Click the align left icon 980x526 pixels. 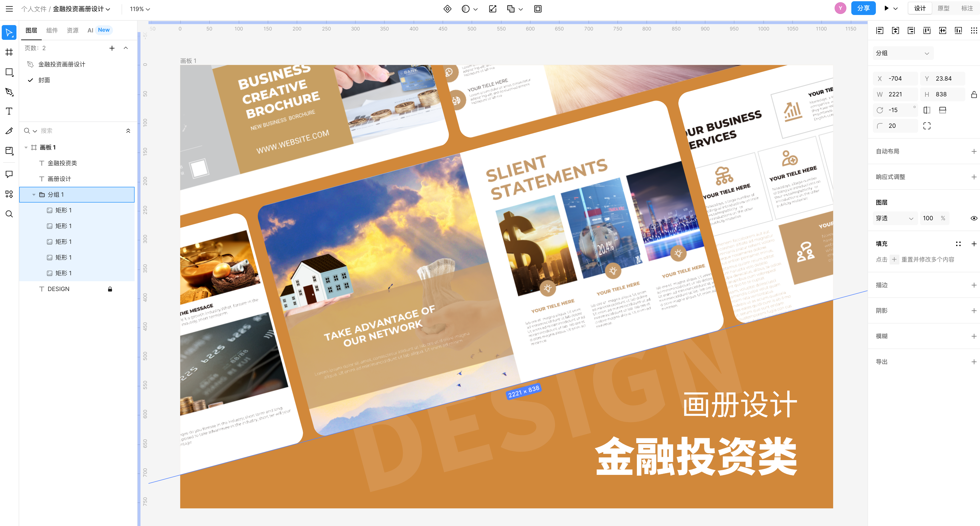pyautogui.click(x=880, y=30)
